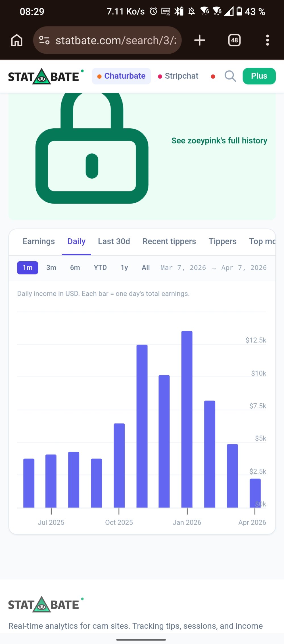Select the Chaturbate site option

(121, 76)
